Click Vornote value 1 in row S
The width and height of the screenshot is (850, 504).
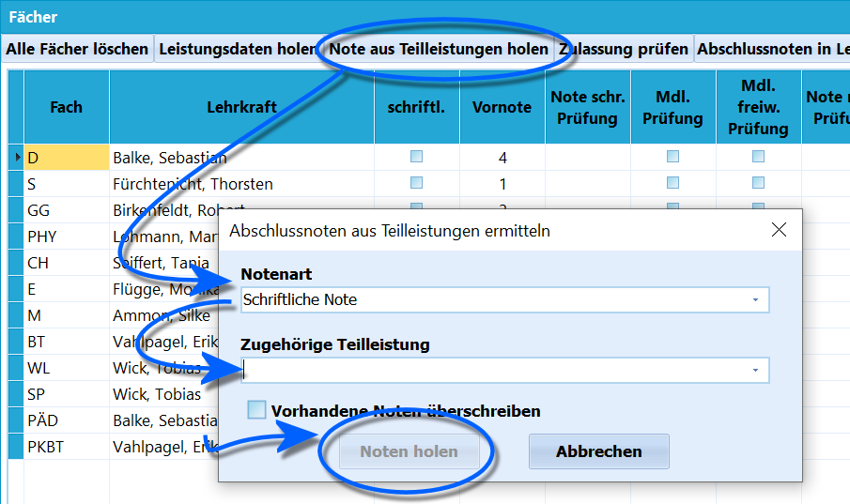502,184
